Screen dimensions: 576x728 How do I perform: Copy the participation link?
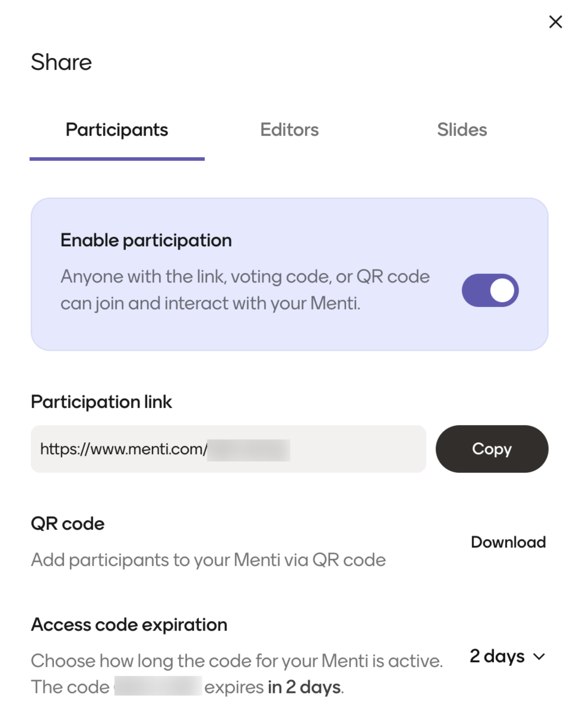pyautogui.click(x=491, y=449)
